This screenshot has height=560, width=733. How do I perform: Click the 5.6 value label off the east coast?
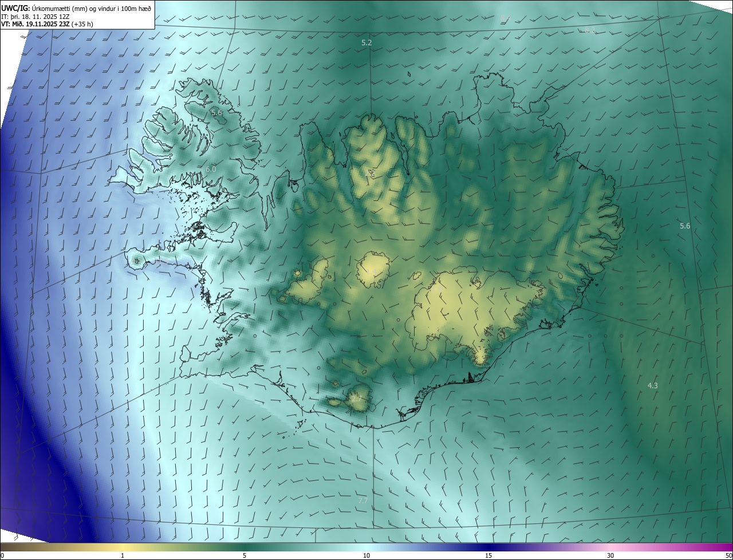[685, 226]
